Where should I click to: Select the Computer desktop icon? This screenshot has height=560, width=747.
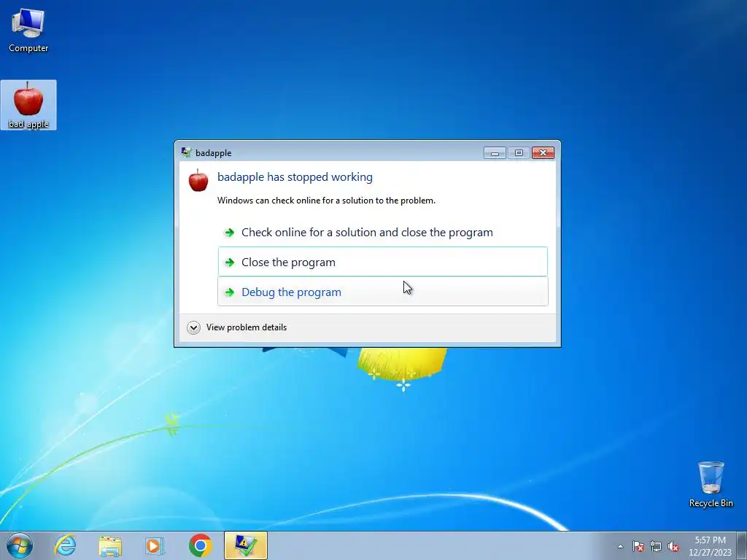tap(28, 31)
